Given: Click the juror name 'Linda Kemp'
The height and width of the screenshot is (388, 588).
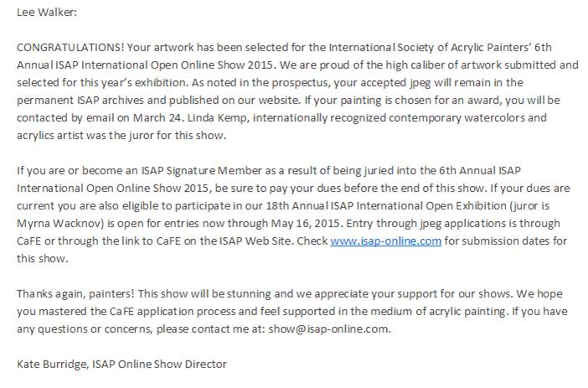Looking at the screenshot, I should (x=217, y=118).
